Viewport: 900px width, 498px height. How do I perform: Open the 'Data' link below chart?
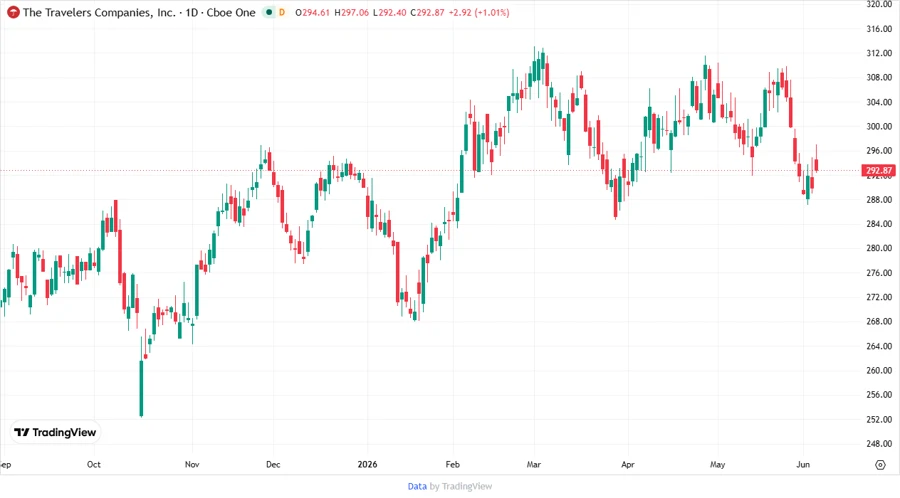(x=417, y=487)
